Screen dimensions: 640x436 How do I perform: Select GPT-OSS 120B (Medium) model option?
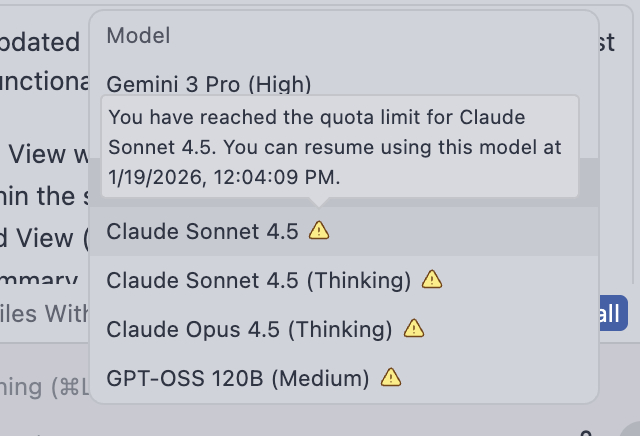click(x=238, y=377)
